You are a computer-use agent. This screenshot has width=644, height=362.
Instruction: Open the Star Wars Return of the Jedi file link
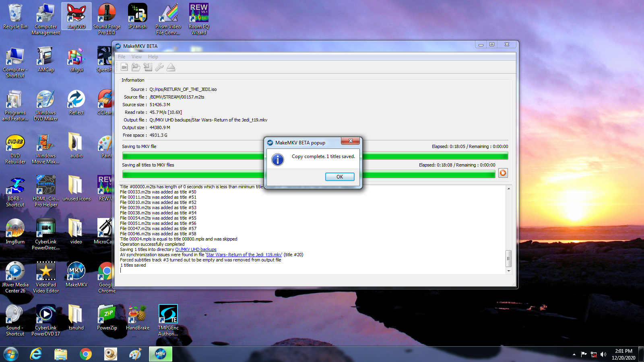click(x=244, y=255)
